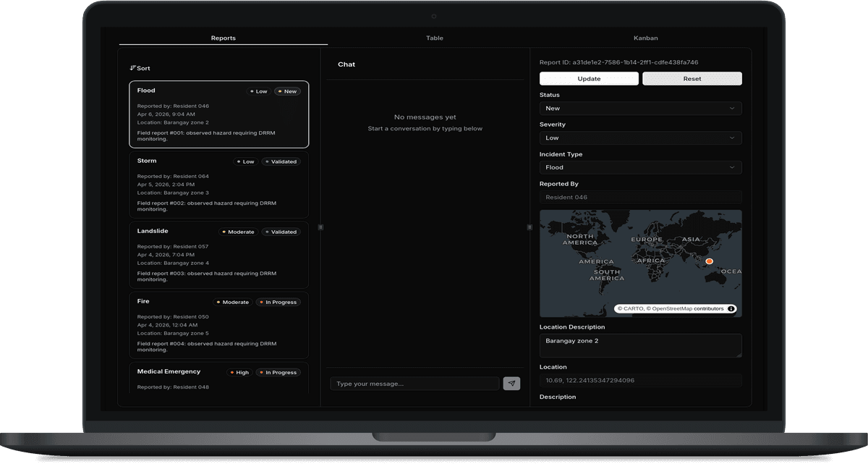The image size is (868, 464).
Task: Click the orange incident marker on the map
Action: tap(710, 260)
